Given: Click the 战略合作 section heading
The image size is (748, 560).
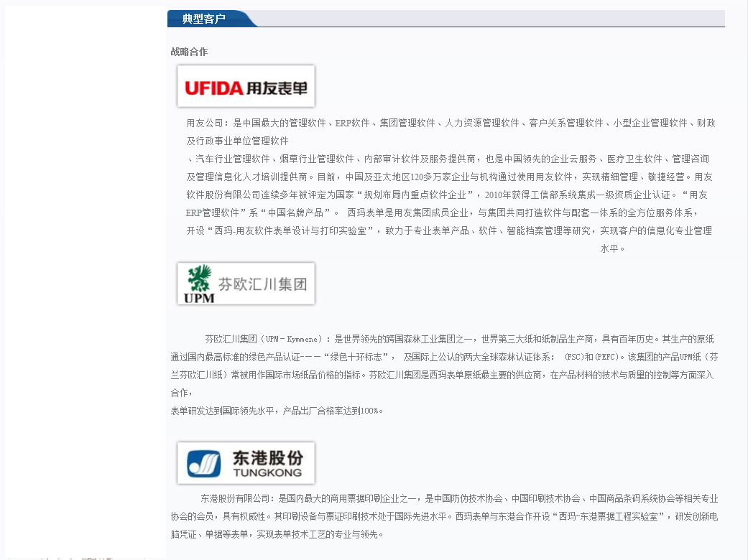Looking at the screenshot, I should tap(189, 52).
